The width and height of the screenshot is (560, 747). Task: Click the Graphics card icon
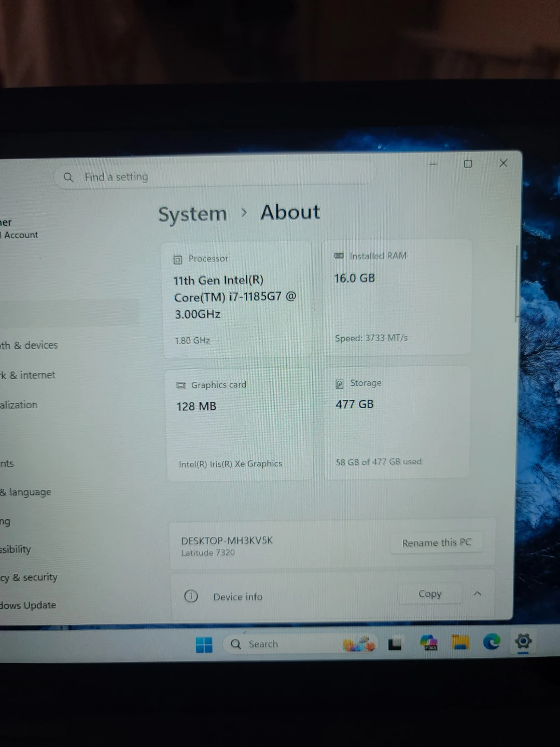(x=181, y=385)
